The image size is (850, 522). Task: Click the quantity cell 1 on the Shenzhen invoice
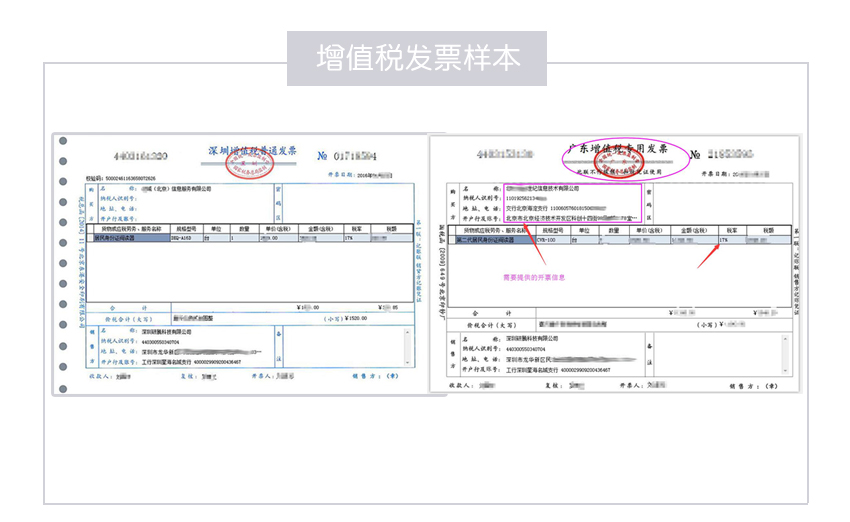click(x=244, y=238)
